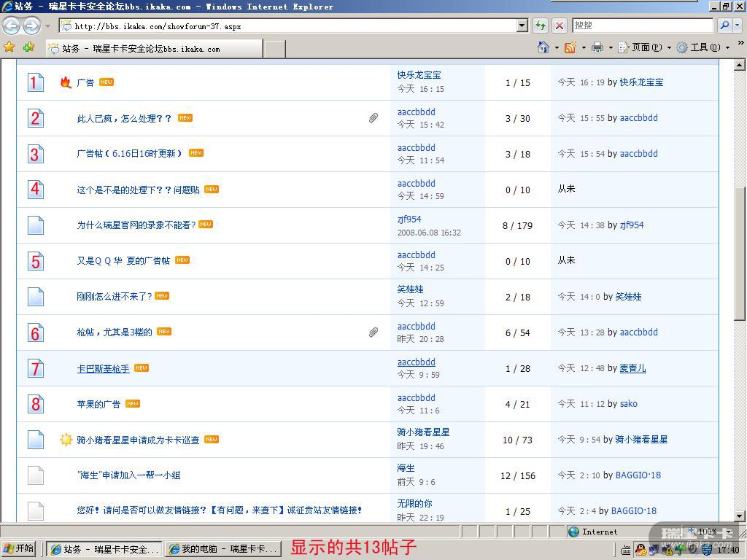Click the Add to Favorites icon
Viewport: 747px width, 560px height.
pos(28,47)
